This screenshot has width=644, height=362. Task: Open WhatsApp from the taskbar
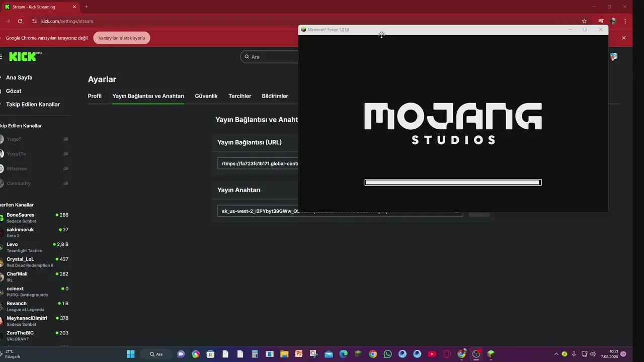(x=387, y=354)
